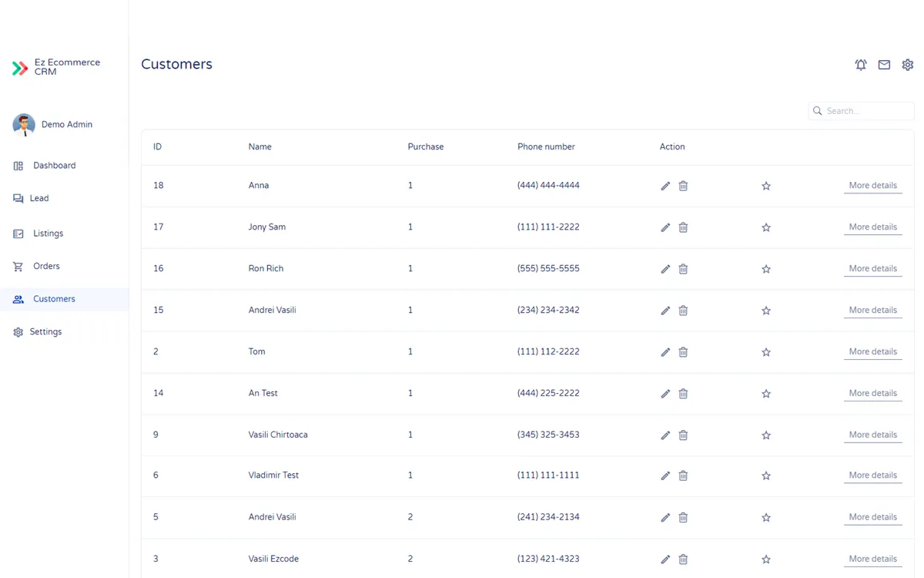
Task: Focus the Search input field
Action: [861, 111]
